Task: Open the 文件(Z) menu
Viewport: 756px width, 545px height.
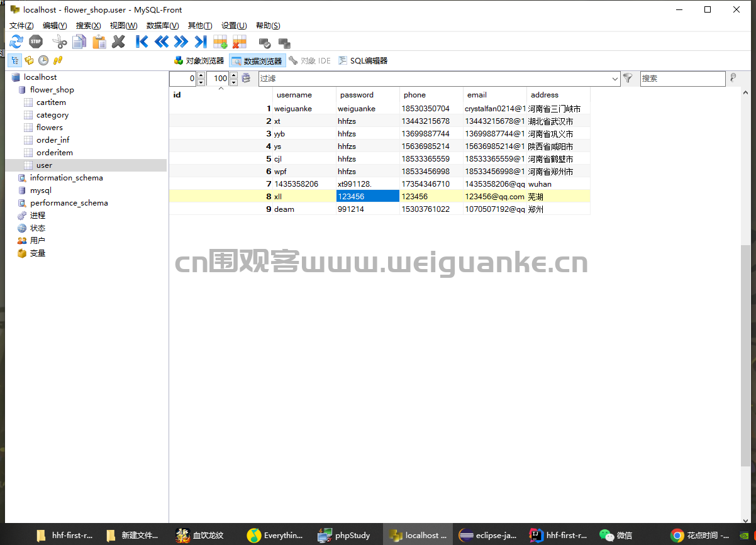Action: pos(21,25)
